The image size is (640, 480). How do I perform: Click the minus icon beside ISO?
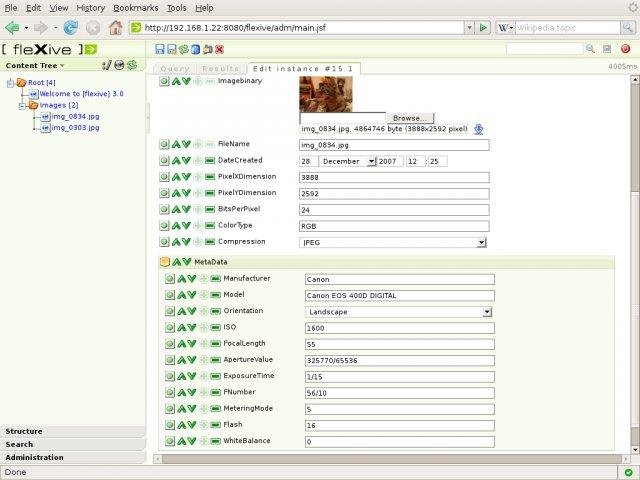(215, 327)
